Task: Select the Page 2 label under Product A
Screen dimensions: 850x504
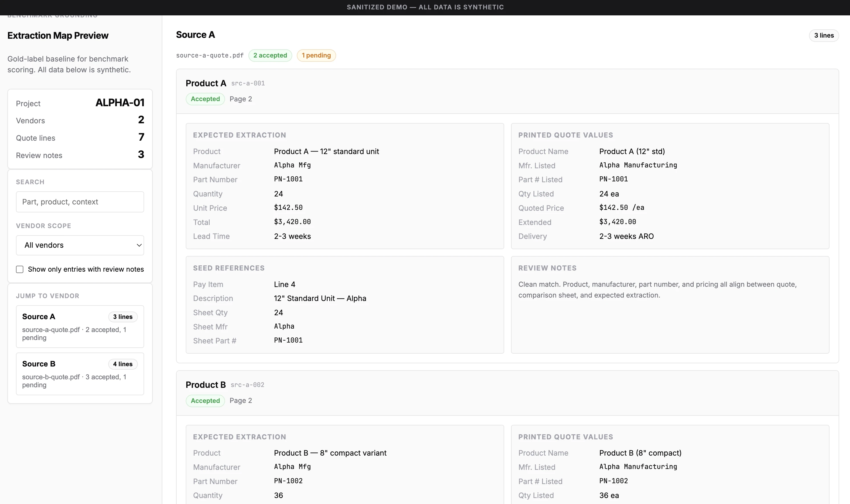Action: 241,99
